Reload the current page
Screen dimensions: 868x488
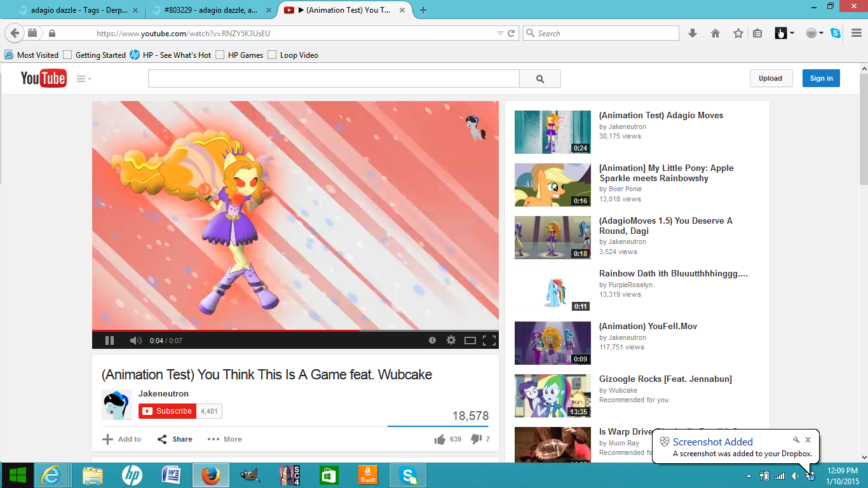pos(511,34)
